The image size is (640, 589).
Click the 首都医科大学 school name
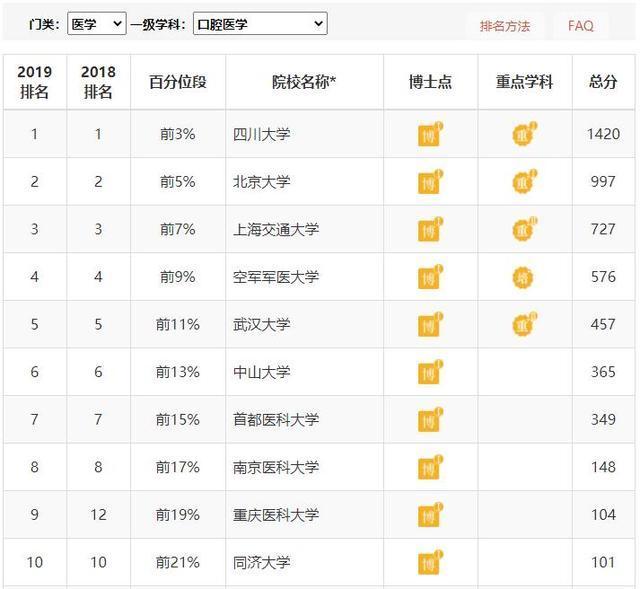click(275, 420)
